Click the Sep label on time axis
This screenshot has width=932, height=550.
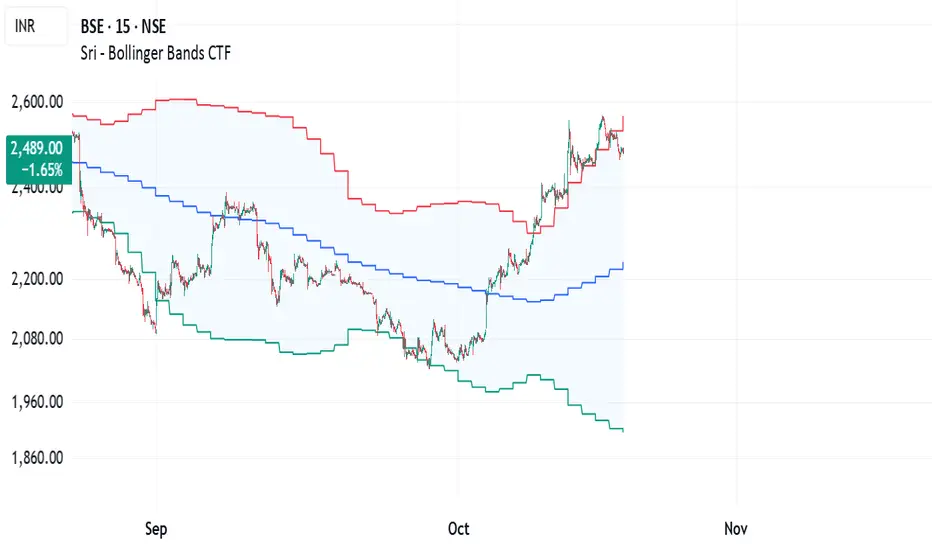pyautogui.click(x=155, y=527)
